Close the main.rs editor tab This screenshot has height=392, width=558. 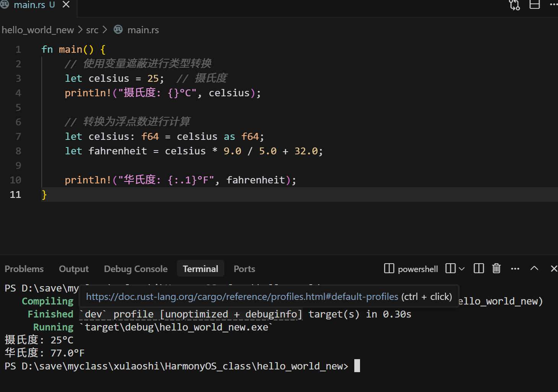[66, 5]
